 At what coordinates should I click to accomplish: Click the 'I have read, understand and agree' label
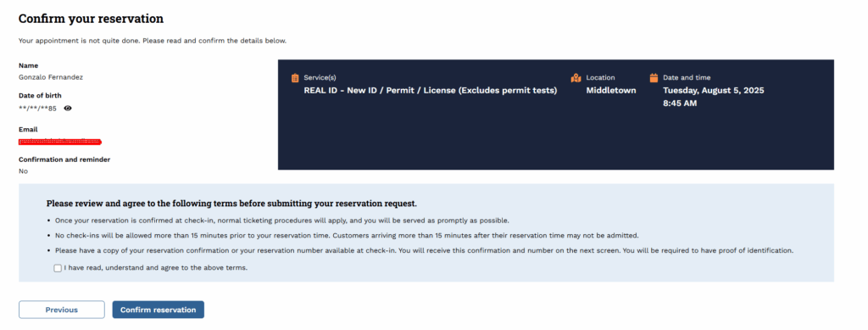156,268
